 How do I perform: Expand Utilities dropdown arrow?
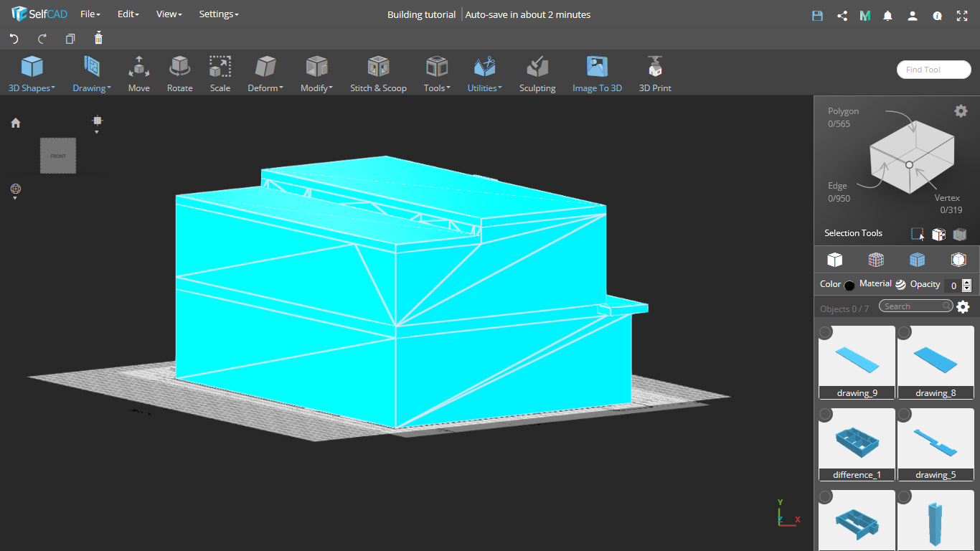pyautogui.click(x=500, y=88)
